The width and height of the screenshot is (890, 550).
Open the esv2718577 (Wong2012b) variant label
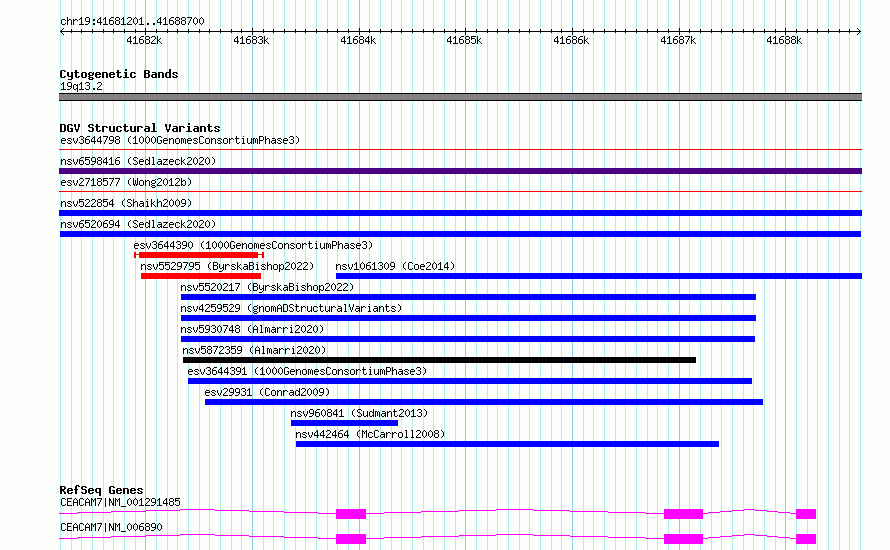click(126, 182)
